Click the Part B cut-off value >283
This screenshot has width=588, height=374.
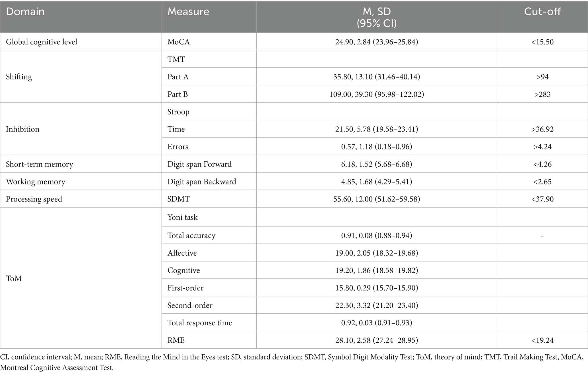click(542, 94)
